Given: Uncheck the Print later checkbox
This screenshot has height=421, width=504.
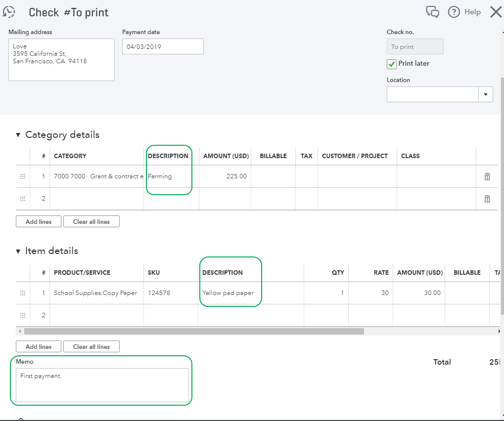Looking at the screenshot, I should tap(391, 64).
